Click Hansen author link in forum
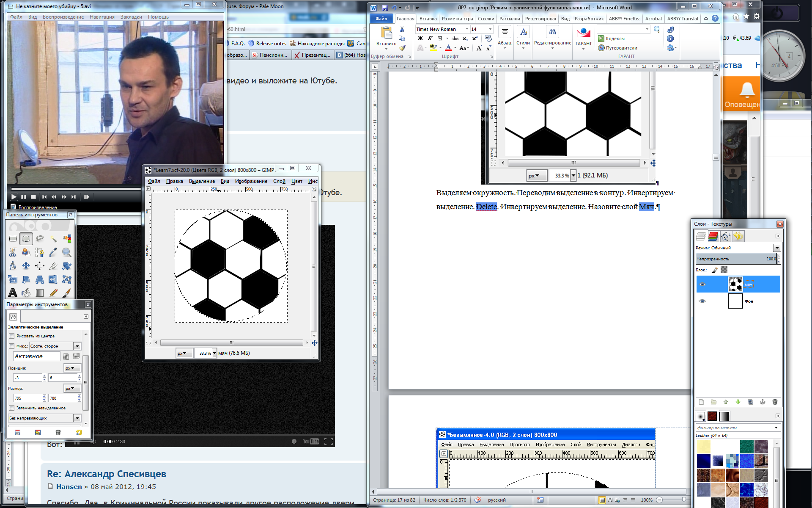Viewport: 812px width, 508px height. click(69, 487)
